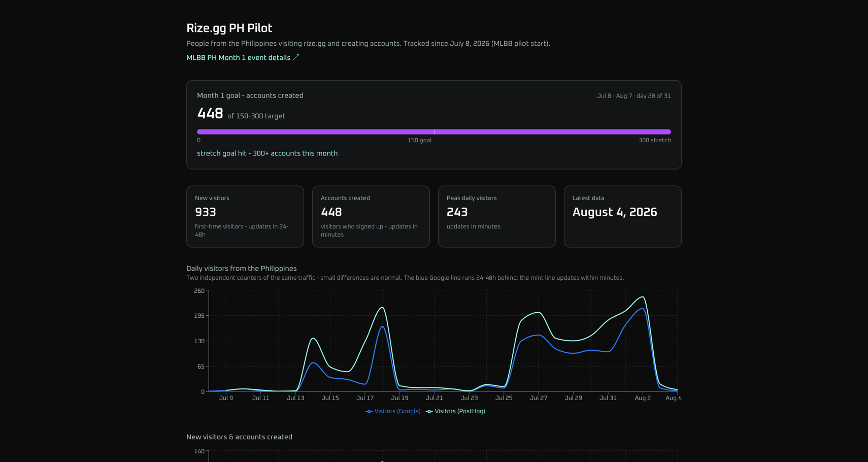Click 'stretch goal hit - 300+ accounts' message
868x462 pixels.
click(267, 153)
